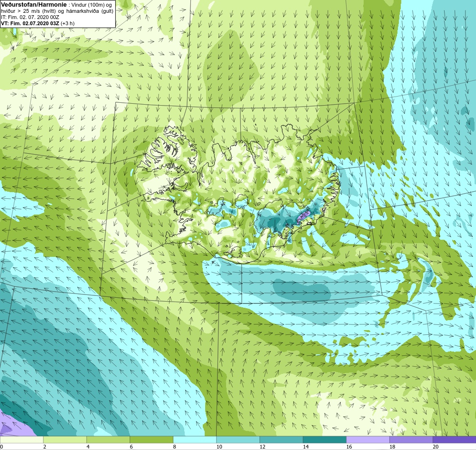476x450 pixels.
Task: Click the 6–8 m/s olive green legend swatch
Action: (151, 440)
